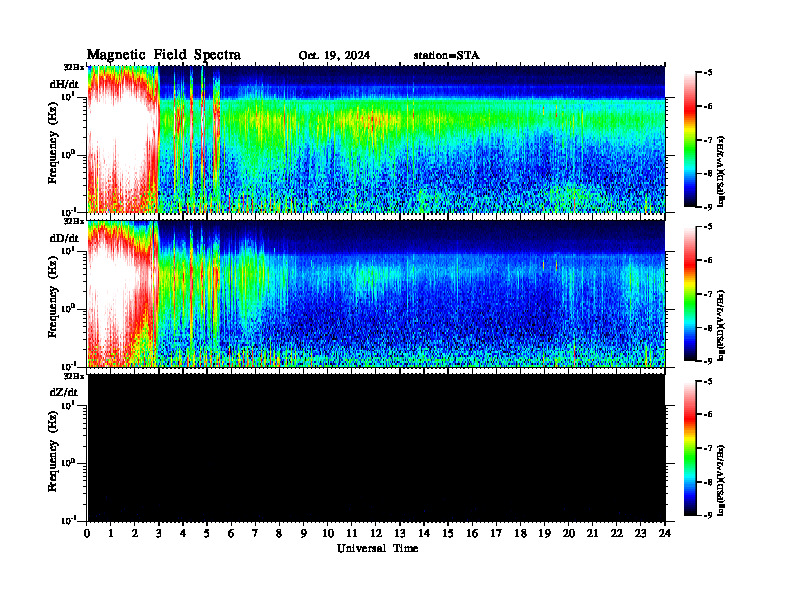Click the PSD units label beside dH/dt color bar
Viewport: 792px width, 612px height.
click(x=721, y=171)
